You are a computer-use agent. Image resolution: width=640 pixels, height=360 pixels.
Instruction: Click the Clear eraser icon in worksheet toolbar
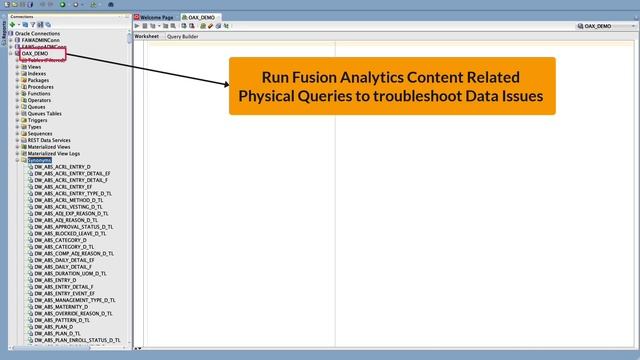tap(210, 26)
